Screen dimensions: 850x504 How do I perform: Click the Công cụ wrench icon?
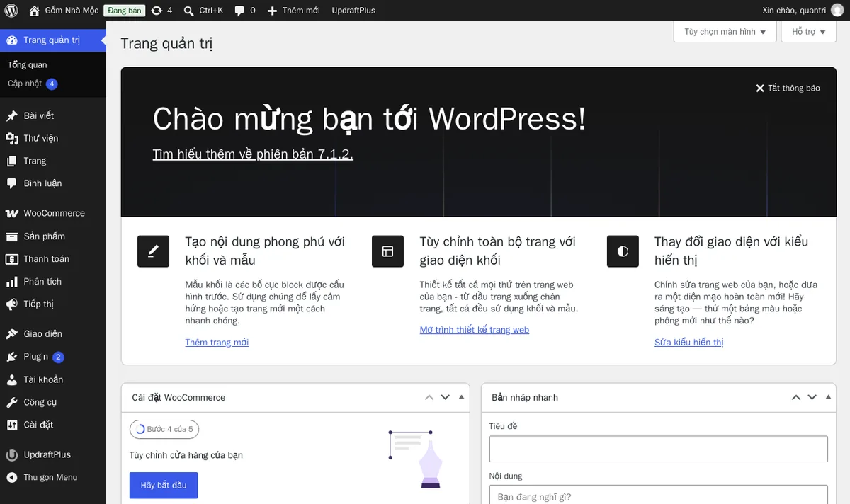[x=12, y=402]
